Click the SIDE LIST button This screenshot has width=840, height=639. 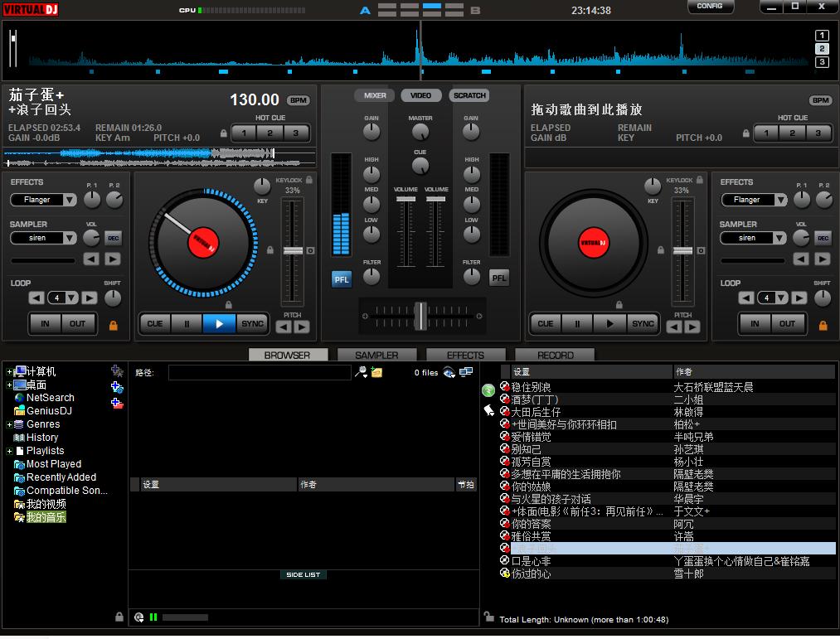pos(303,574)
